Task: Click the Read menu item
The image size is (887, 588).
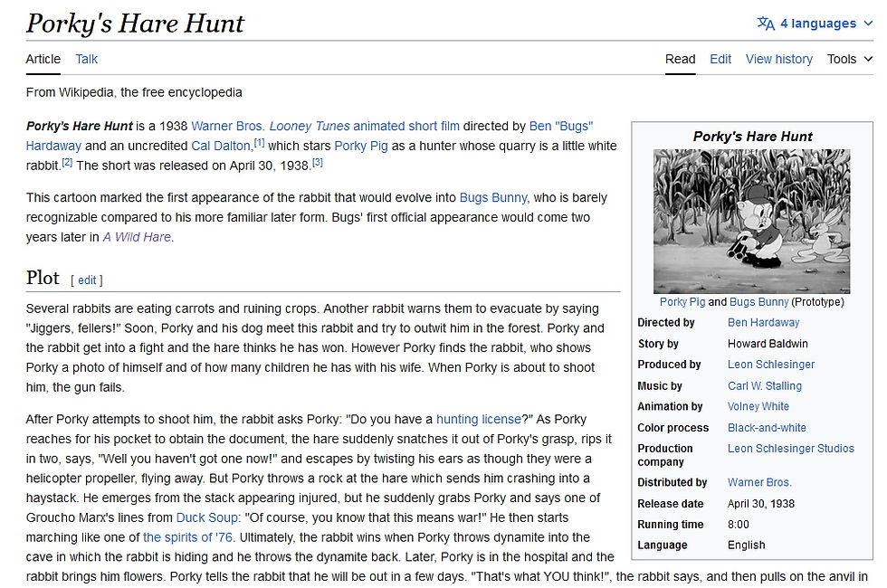Action: [x=680, y=59]
